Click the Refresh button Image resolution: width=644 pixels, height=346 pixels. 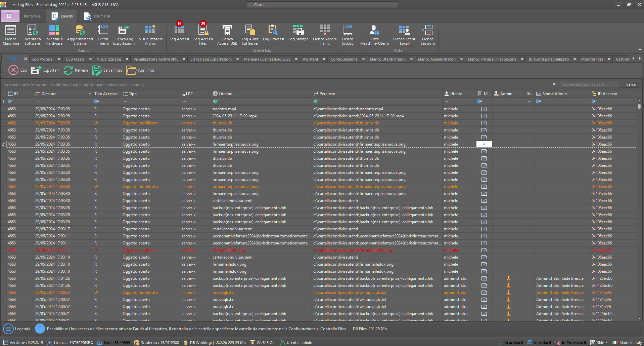click(76, 70)
